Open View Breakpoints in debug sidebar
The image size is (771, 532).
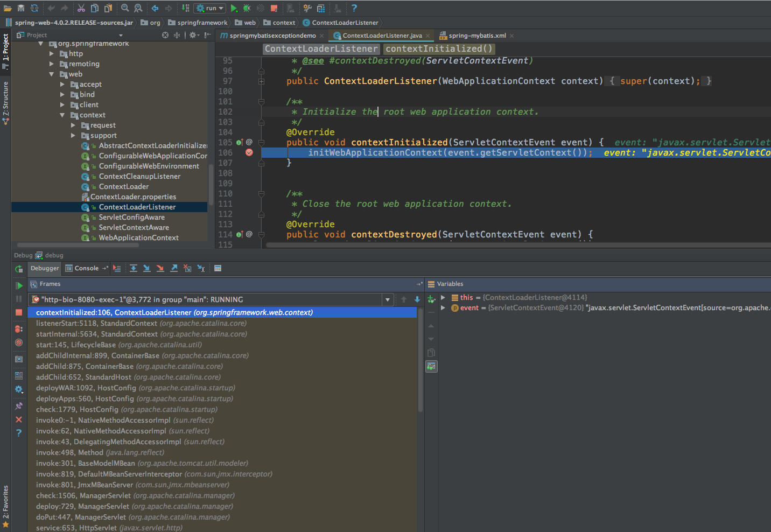click(19, 328)
